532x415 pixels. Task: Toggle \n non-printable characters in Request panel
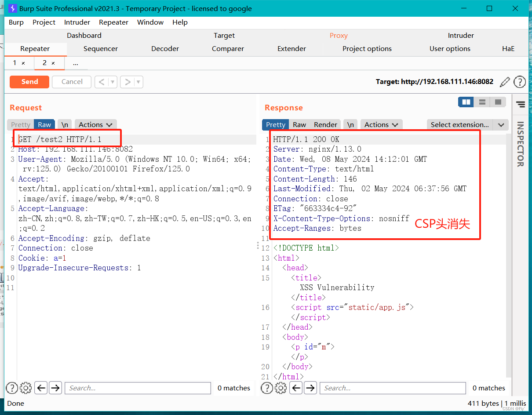[x=65, y=124]
